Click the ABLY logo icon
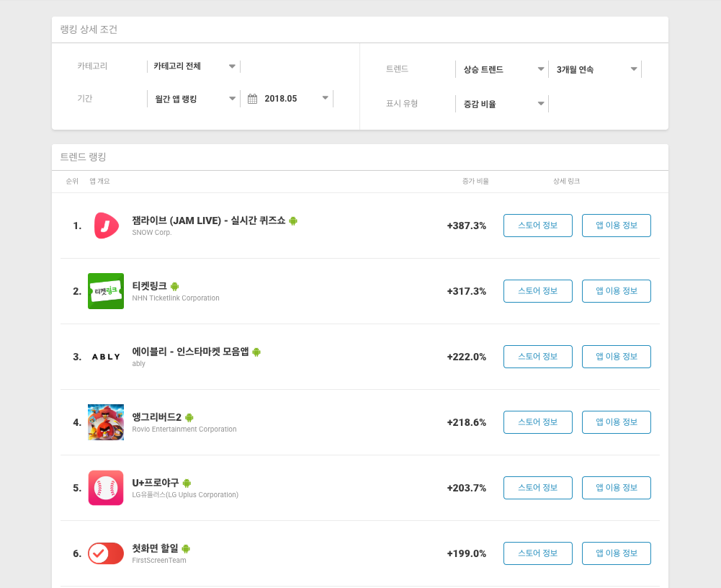The image size is (721, 588). (106, 357)
